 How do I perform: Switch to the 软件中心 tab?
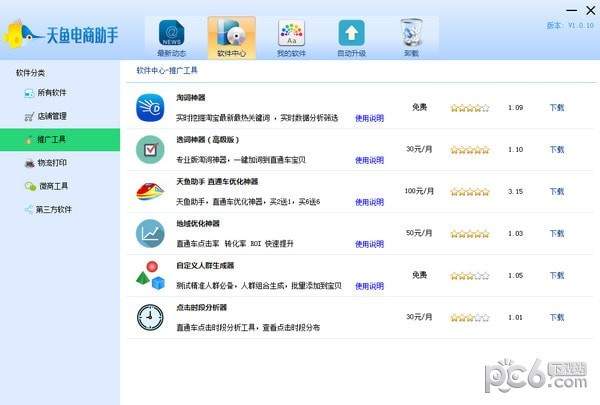(x=231, y=34)
